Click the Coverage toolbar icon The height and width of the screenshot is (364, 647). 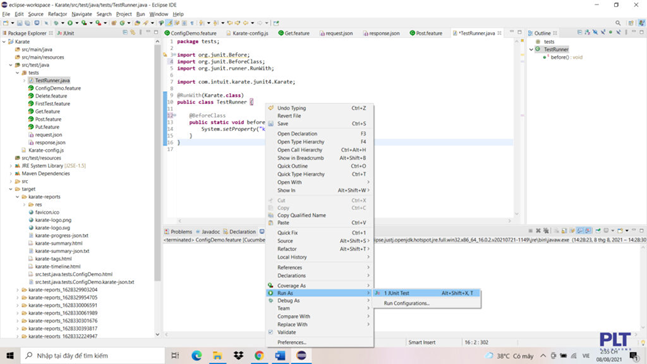[x=84, y=23]
